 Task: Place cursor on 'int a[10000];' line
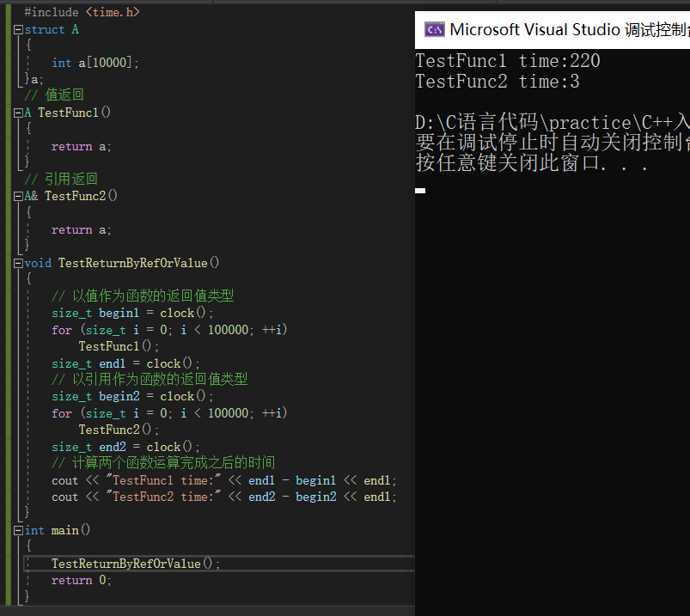pyautogui.click(x=95, y=63)
